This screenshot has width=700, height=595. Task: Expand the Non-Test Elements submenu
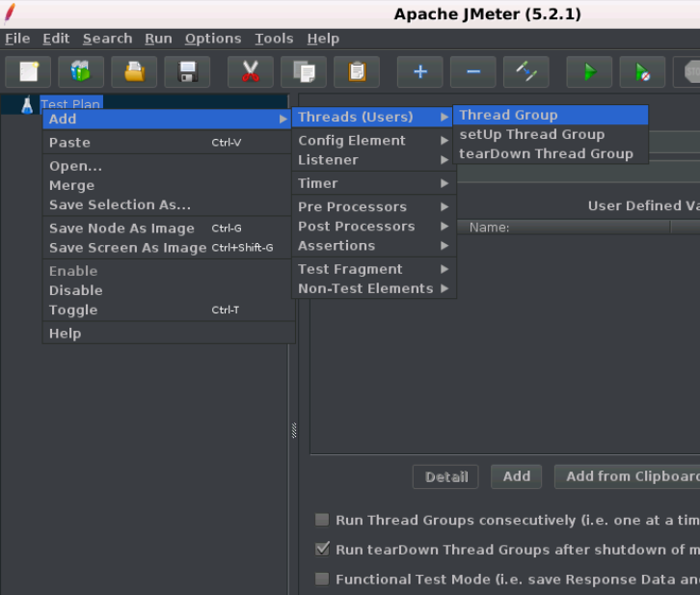(x=374, y=288)
